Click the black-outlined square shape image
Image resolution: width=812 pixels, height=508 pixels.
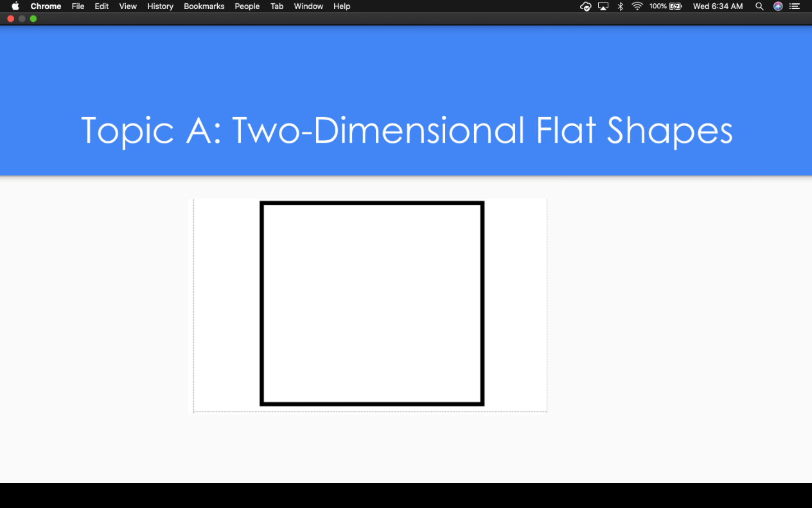pyautogui.click(x=372, y=304)
